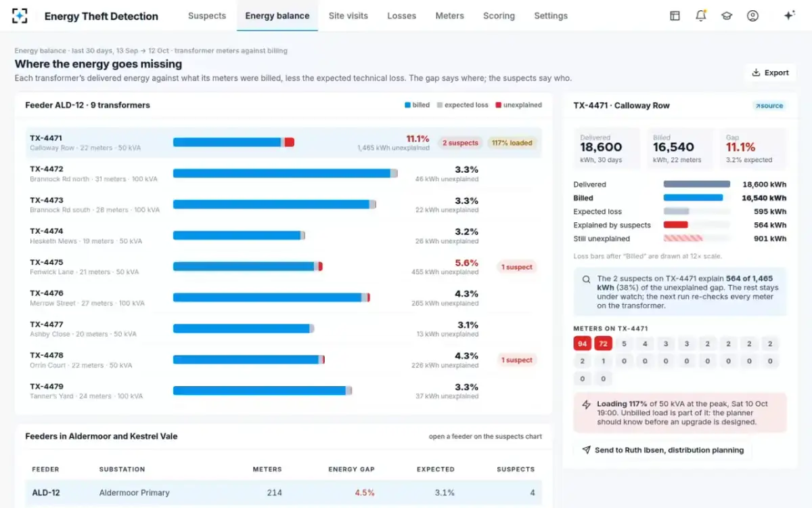
Task: Click the Suspects column header in feeders table
Action: click(516, 469)
